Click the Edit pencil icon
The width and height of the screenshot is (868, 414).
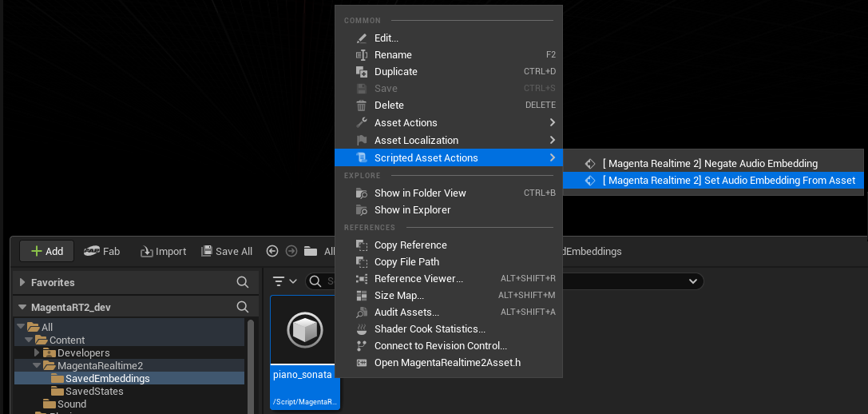point(362,38)
